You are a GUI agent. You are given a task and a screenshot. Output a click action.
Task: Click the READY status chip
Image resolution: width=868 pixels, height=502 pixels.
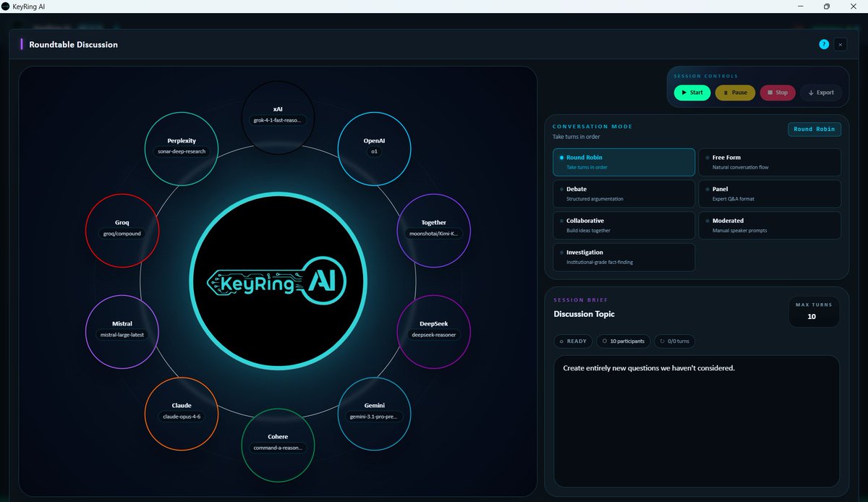[x=572, y=341]
